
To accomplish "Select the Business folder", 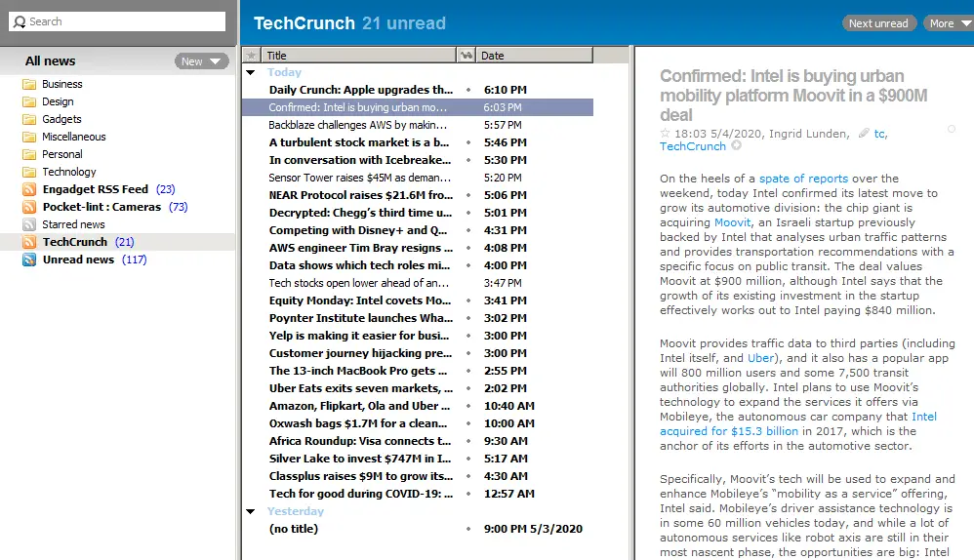I will [62, 84].
